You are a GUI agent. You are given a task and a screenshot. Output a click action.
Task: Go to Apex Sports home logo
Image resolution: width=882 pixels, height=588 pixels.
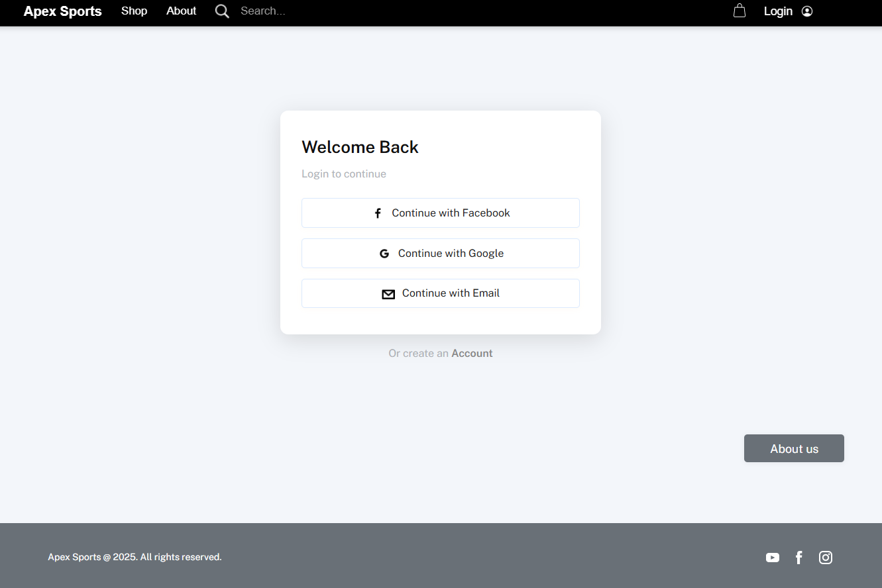[x=63, y=11]
